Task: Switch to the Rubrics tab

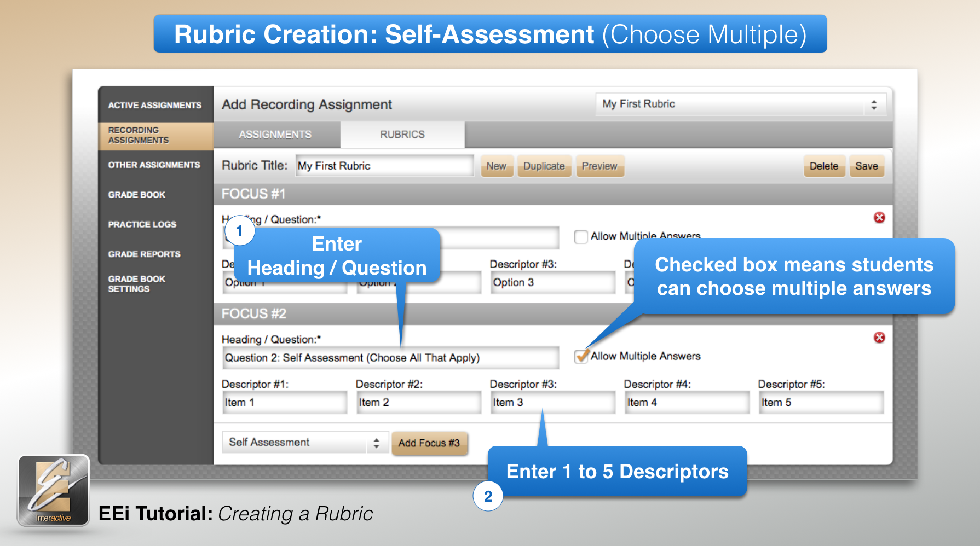Action: (x=402, y=135)
